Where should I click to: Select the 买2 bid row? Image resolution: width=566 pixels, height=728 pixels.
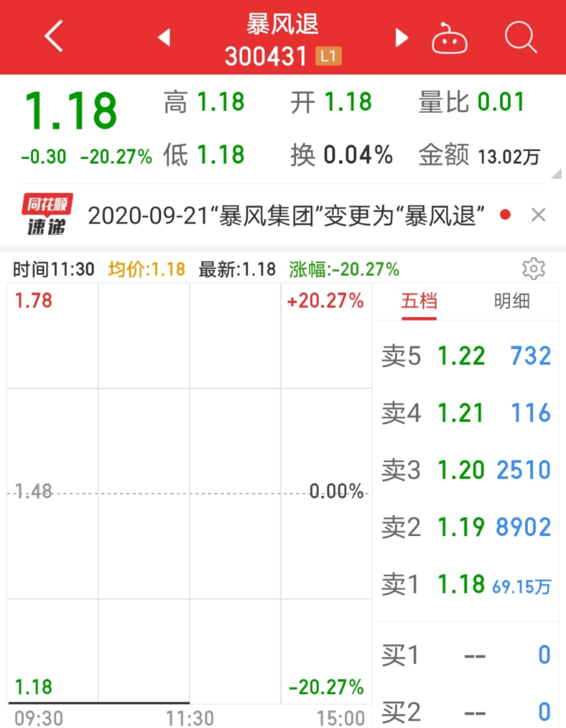(466, 712)
